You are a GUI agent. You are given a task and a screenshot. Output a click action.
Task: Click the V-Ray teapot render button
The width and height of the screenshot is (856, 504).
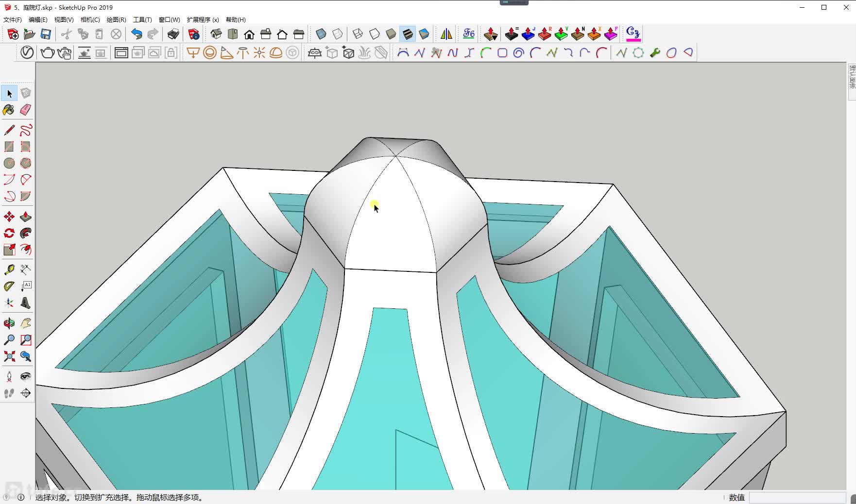tap(47, 52)
